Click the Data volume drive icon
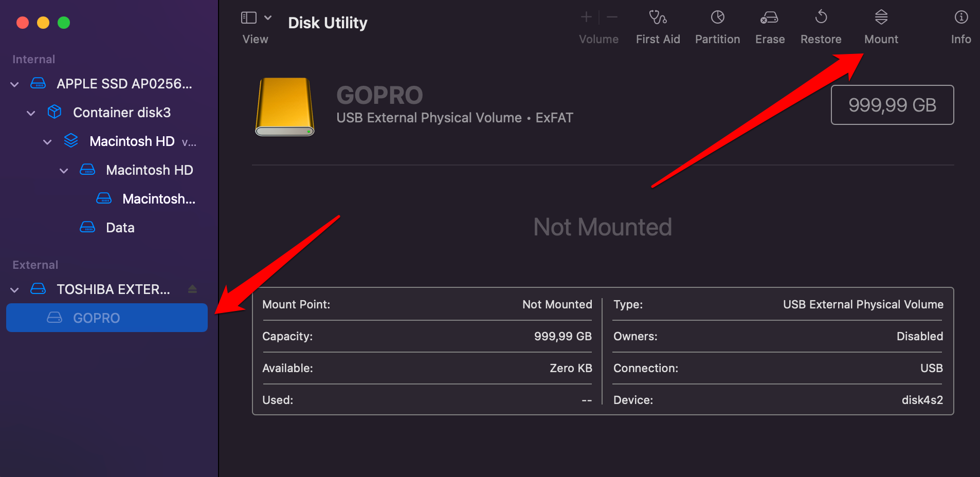980x477 pixels. pos(87,227)
